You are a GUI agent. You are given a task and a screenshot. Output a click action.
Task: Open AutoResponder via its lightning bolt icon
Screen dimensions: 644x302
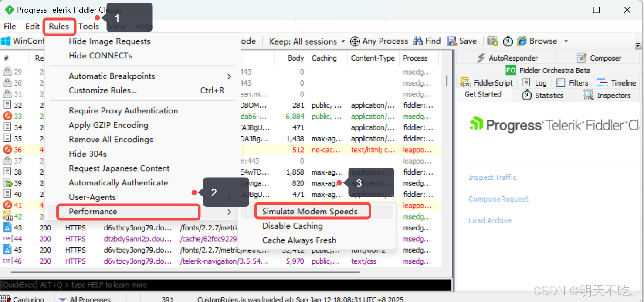coord(481,58)
